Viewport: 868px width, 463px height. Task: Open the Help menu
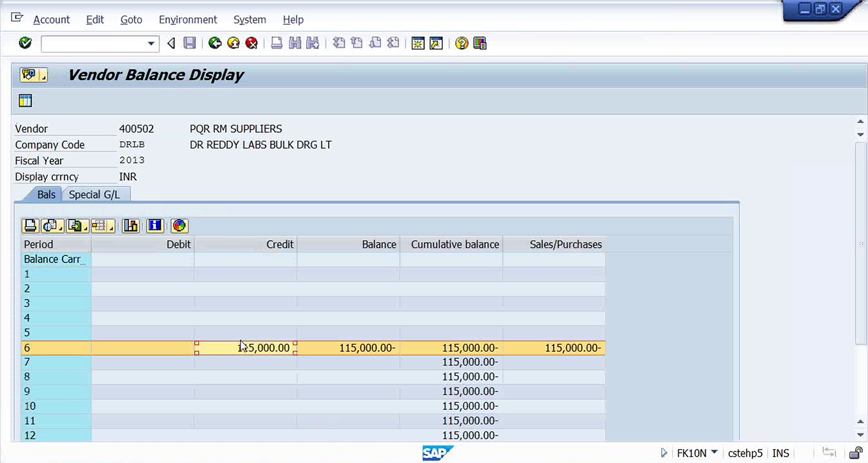pyautogui.click(x=294, y=20)
